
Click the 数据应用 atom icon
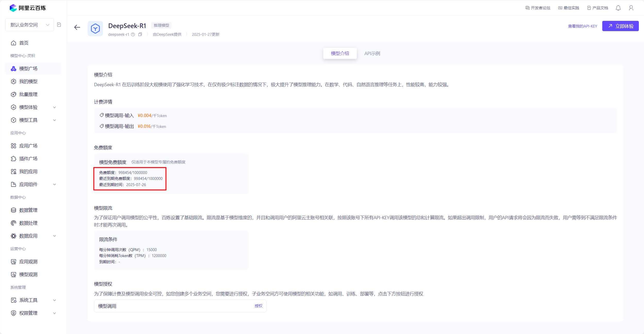click(x=14, y=236)
